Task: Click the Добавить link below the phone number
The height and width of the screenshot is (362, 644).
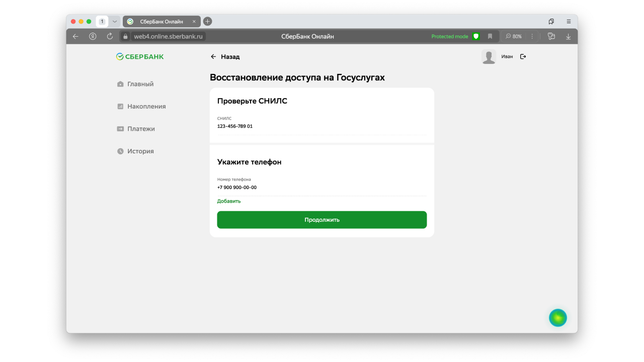Action: [228, 201]
